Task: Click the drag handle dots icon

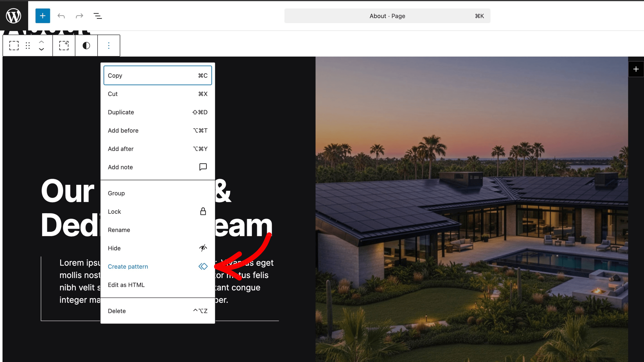Action: [x=28, y=46]
